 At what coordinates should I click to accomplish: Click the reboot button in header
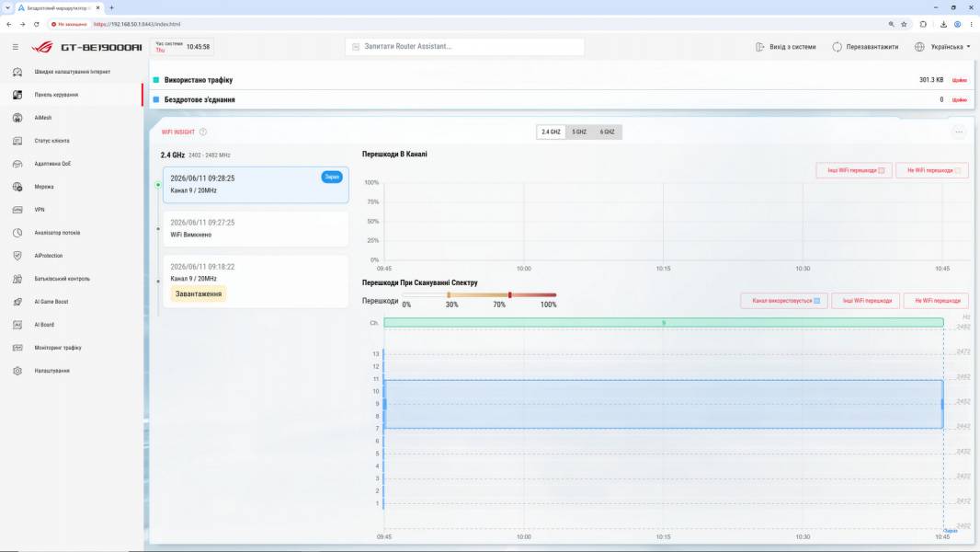point(865,47)
